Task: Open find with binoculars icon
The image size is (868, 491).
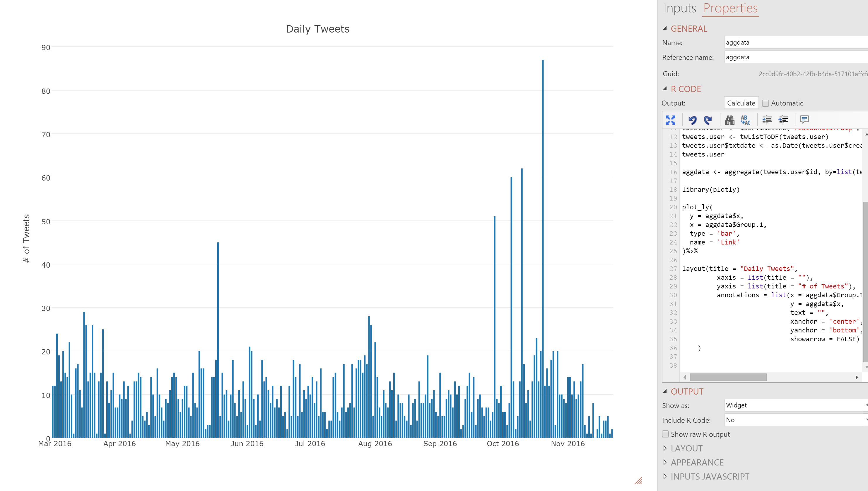Action: (x=729, y=120)
